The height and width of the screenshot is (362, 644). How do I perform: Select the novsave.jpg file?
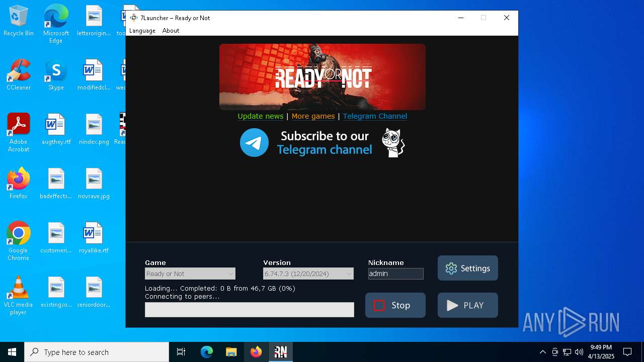click(94, 184)
